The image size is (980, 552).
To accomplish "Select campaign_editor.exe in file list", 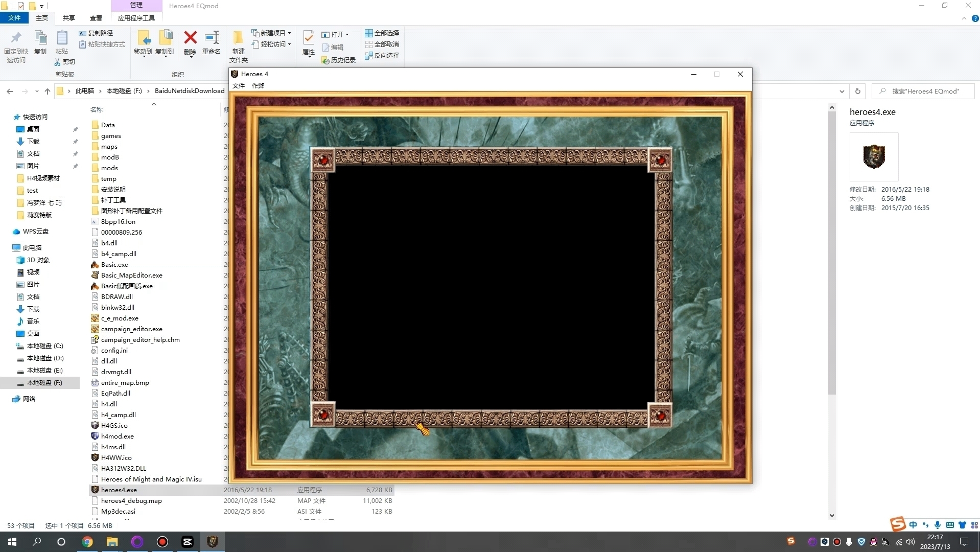I will tap(131, 329).
